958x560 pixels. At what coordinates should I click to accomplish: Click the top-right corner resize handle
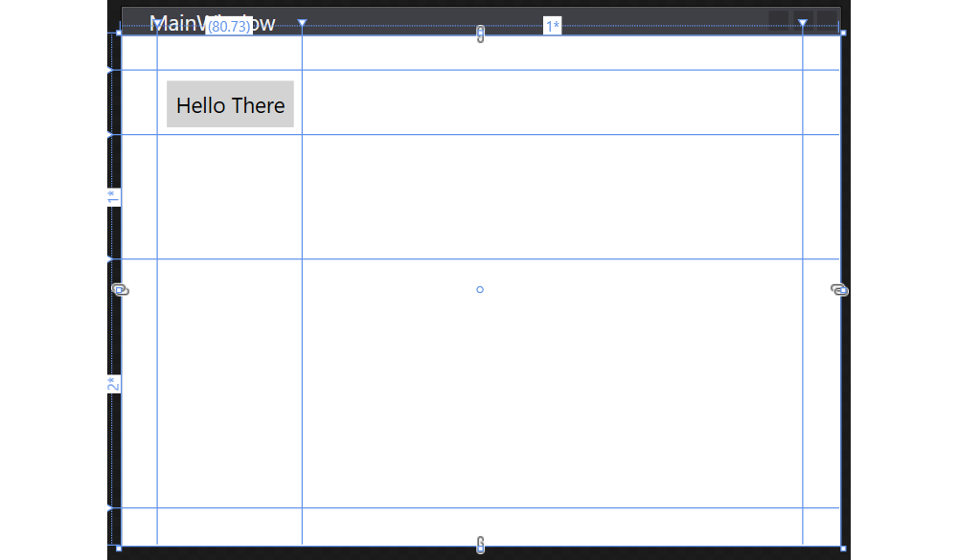[x=843, y=33]
